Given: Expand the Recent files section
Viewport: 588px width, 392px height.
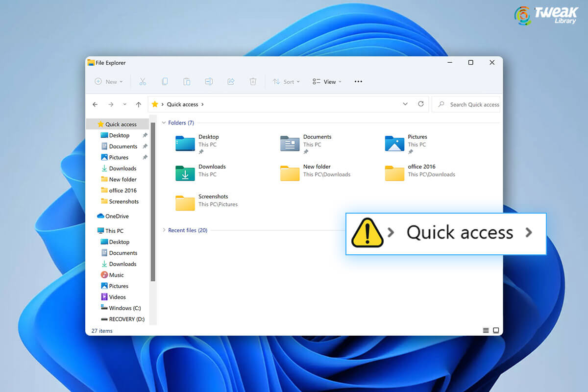Looking at the screenshot, I should coord(164,230).
